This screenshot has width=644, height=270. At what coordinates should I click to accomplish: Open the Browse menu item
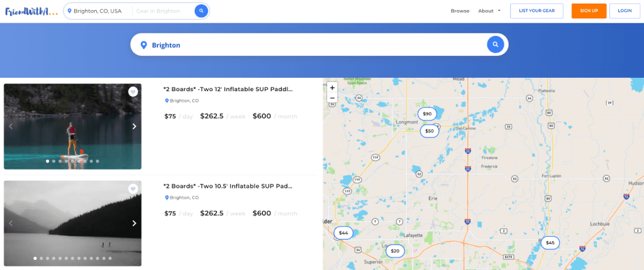460,11
